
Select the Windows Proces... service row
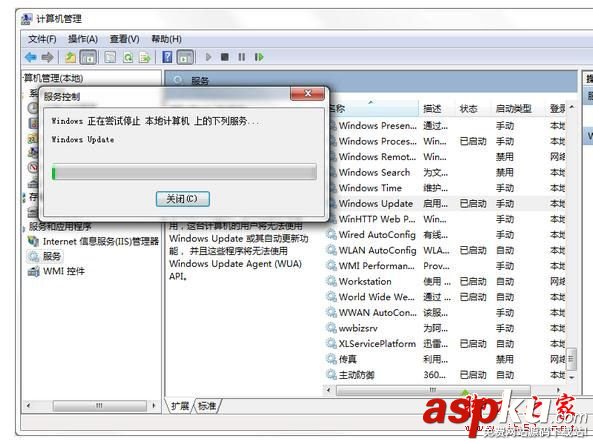tap(447, 141)
